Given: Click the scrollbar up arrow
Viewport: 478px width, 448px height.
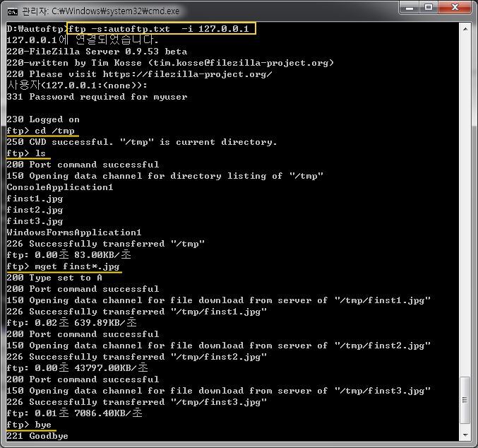Looking at the screenshot, I should click(x=465, y=29).
